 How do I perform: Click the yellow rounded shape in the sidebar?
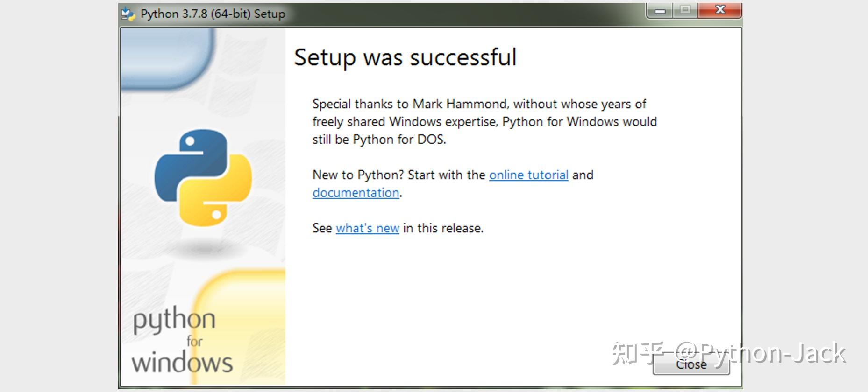[239, 327]
